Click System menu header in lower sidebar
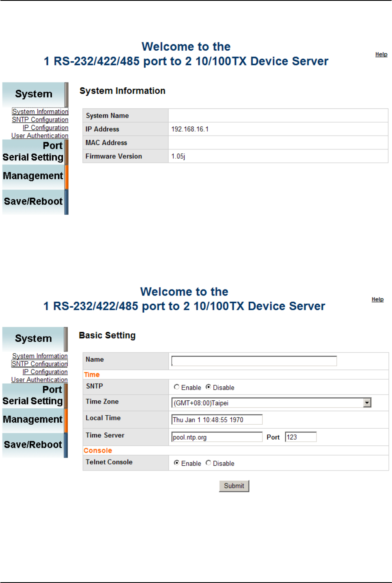Image resolution: width=392 pixels, height=583 pixels. pyautogui.click(x=35, y=339)
